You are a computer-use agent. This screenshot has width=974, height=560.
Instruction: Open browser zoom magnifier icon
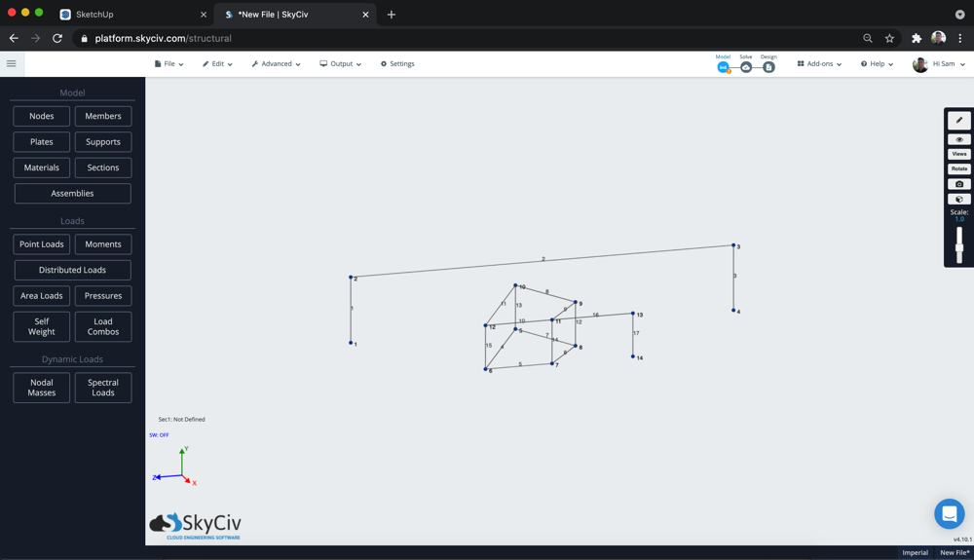click(868, 39)
